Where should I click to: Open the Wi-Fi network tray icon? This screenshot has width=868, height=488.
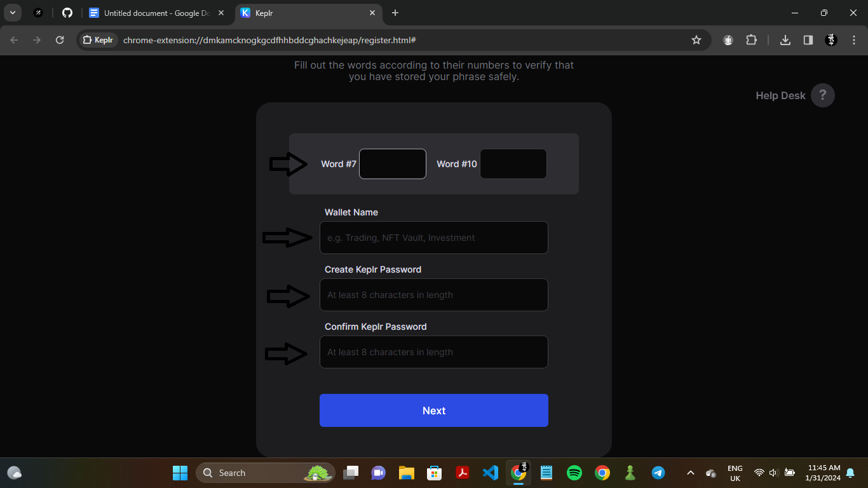[x=759, y=473]
